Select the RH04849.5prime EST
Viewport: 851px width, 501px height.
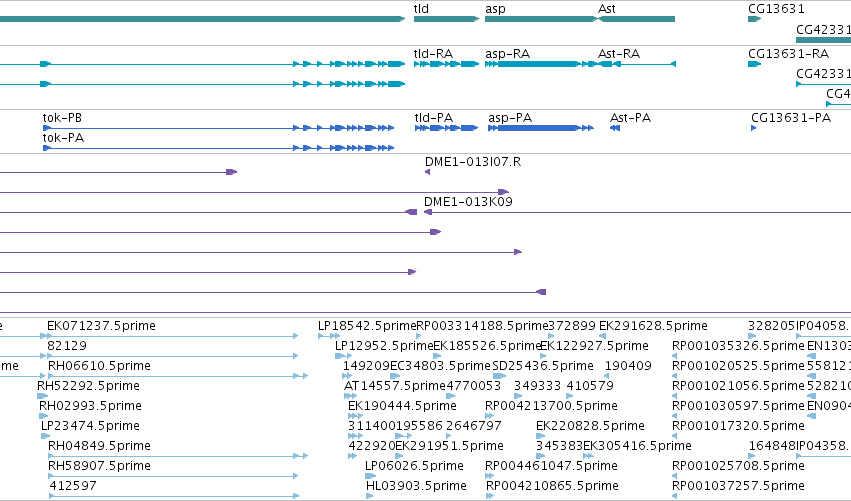99,446
